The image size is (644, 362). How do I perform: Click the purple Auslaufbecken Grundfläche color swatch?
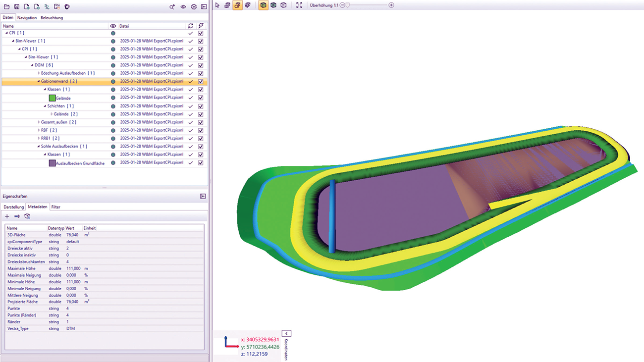coord(52,163)
